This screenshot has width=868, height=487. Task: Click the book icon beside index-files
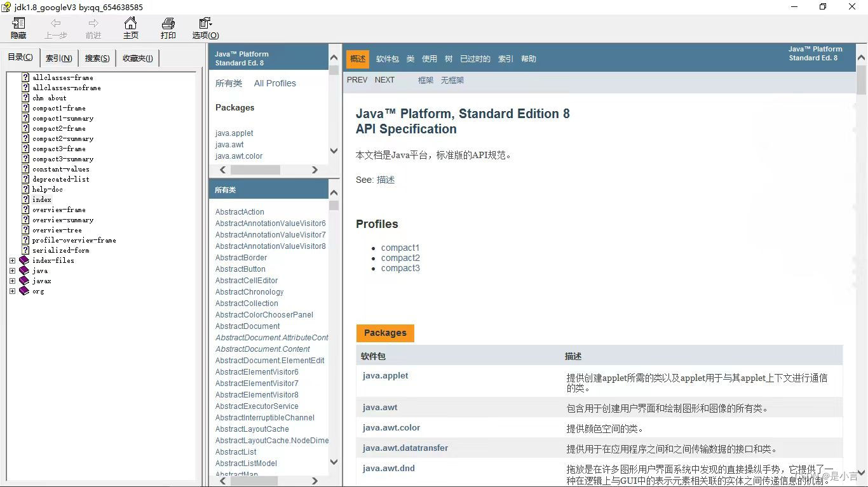24,260
